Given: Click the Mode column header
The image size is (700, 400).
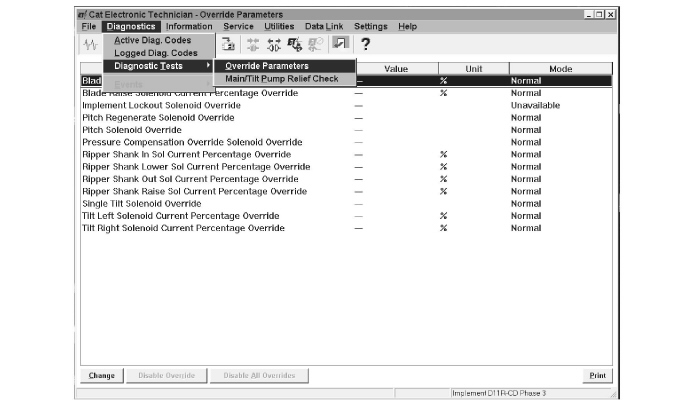Looking at the screenshot, I should 561,69.
